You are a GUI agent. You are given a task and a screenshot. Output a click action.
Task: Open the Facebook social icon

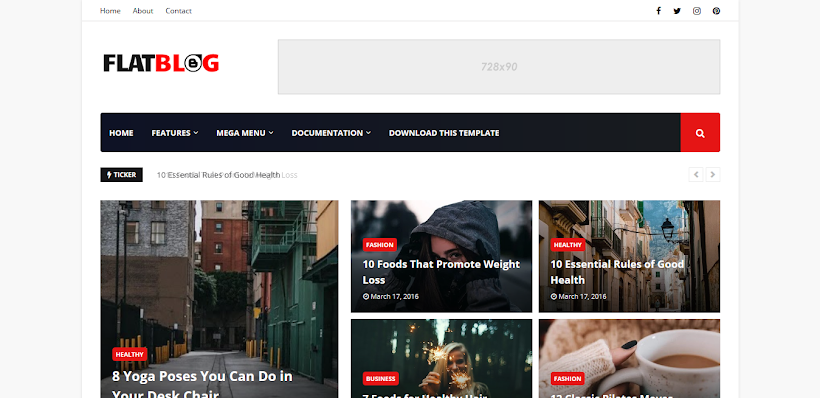(x=658, y=11)
